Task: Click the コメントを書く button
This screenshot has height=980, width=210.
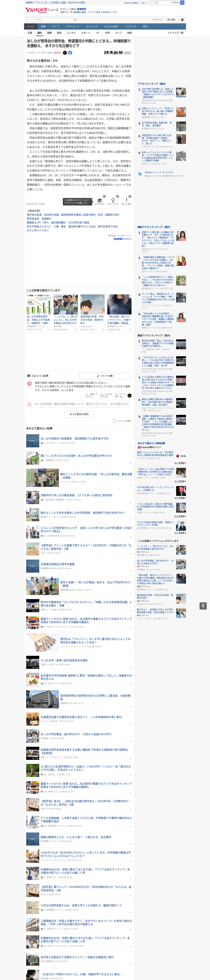Action: 105,376
